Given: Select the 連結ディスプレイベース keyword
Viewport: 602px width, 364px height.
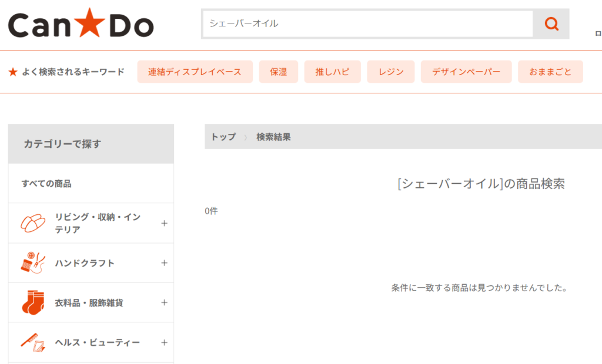Looking at the screenshot, I should [195, 72].
